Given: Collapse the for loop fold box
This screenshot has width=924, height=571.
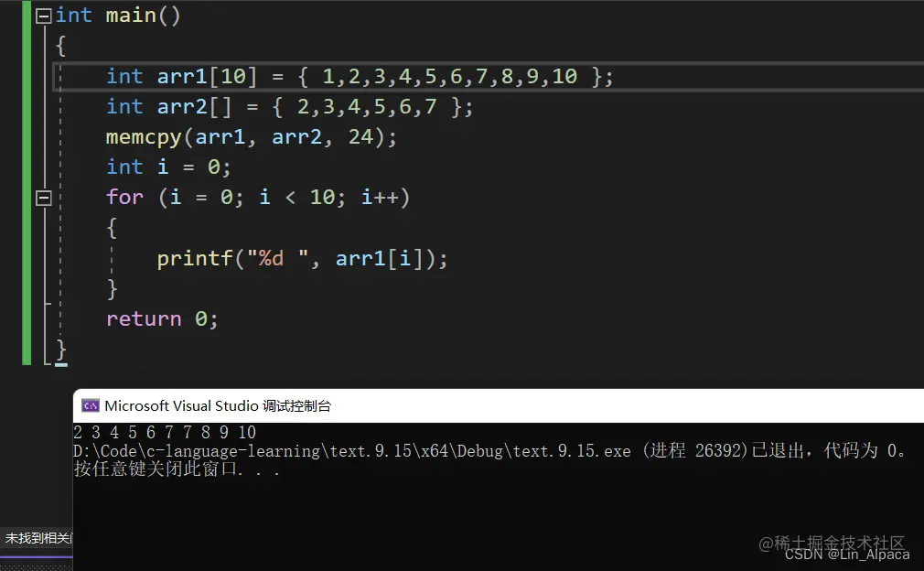Looking at the screenshot, I should (x=44, y=198).
